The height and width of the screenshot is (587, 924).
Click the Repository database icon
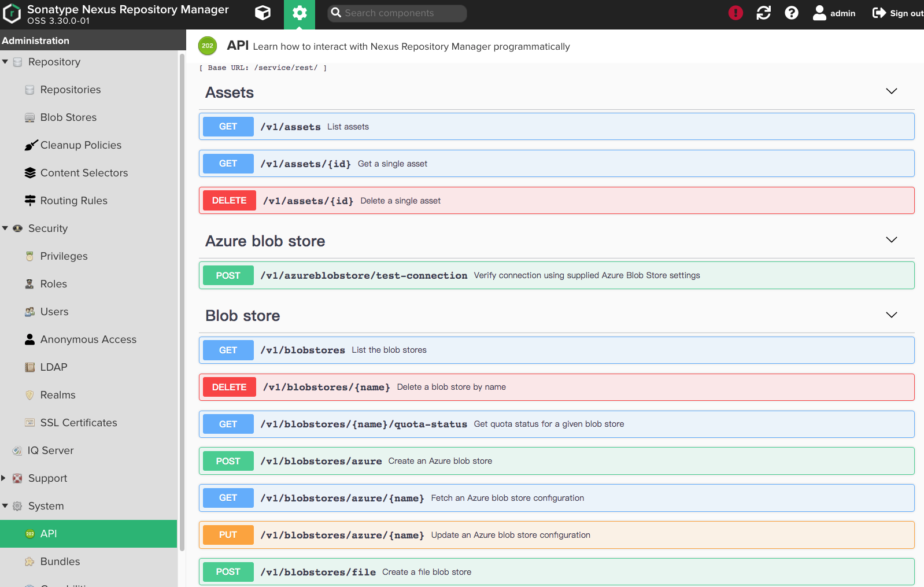pyautogui.click(x=17, y=62)
